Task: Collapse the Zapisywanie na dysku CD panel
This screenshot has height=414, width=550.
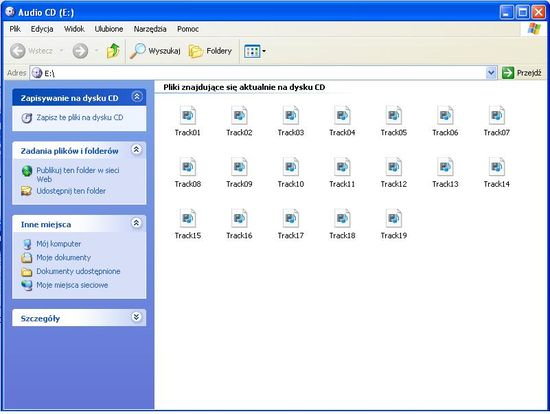Action: pos(137,96)
